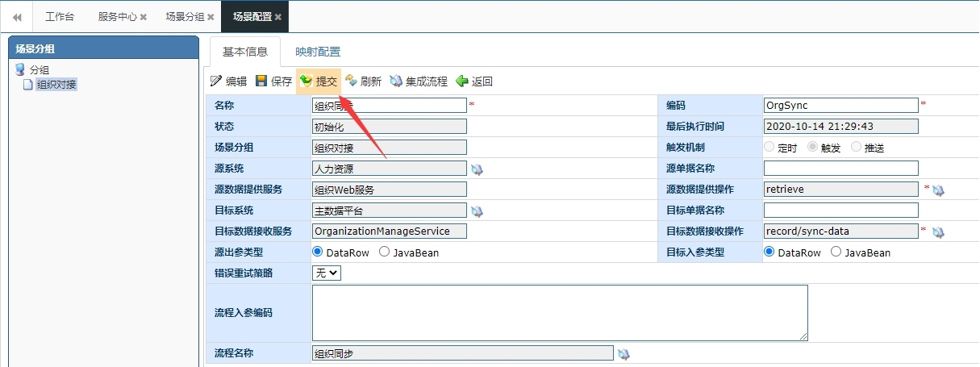
Task: Open lookup icon beside 源数据提供操作 field
Action: click(x=938, y=190)
